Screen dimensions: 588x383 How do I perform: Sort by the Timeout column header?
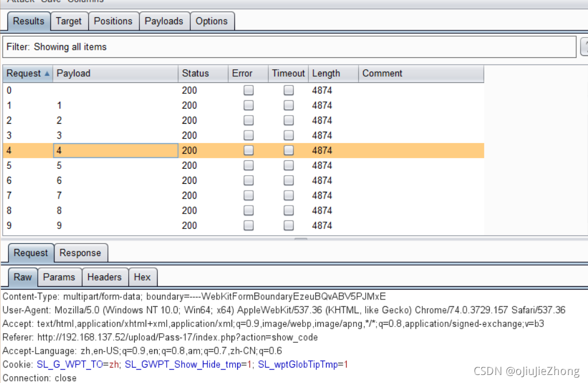288,73
